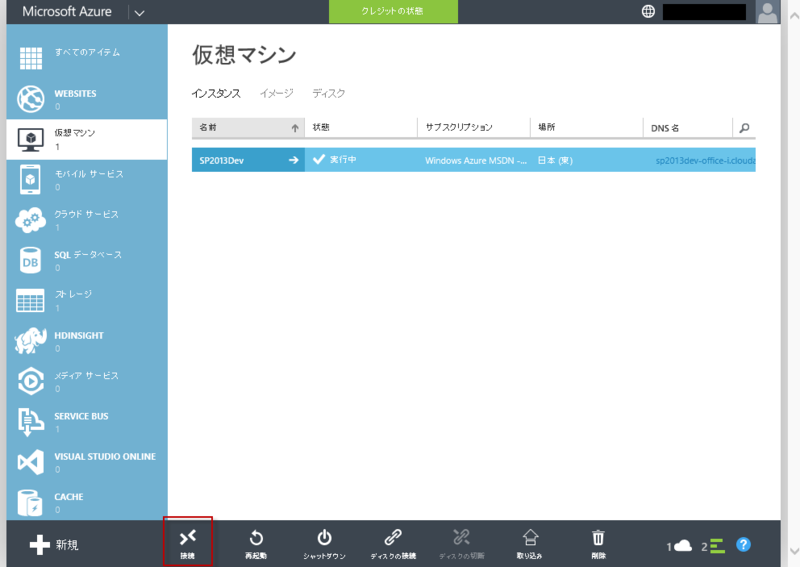Select すべてのアイテム label in sidebar

[x=87, y=52]
